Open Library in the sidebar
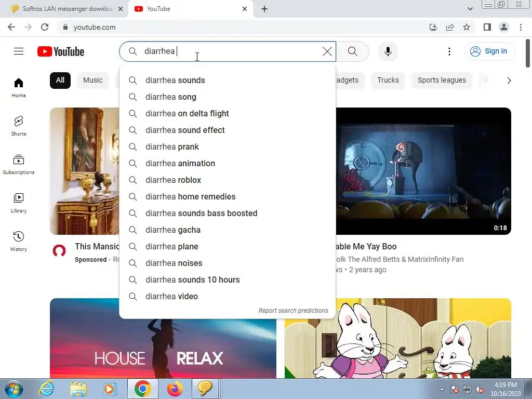This screenshot has height=399, width=532. [x=19, y=203]
